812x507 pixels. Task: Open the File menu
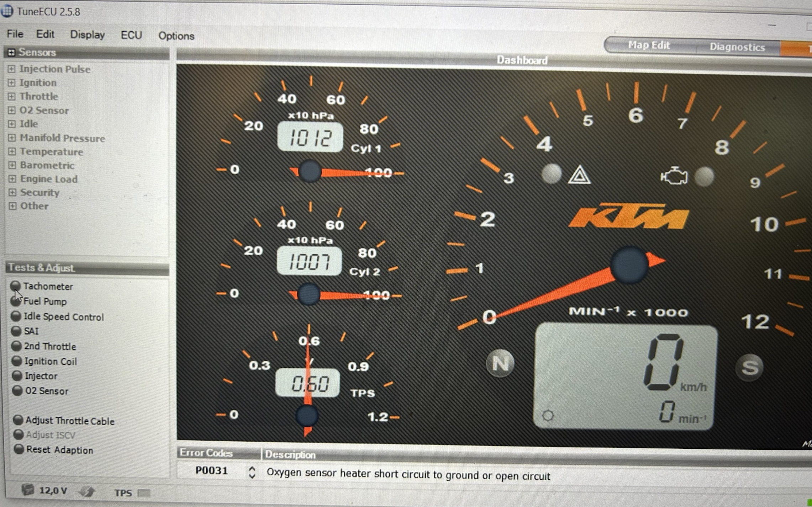pos(15,34)
